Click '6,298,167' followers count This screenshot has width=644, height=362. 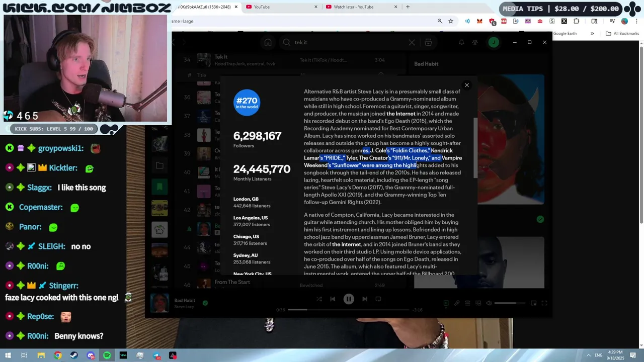pyautogui.click(x=257, y=136)
